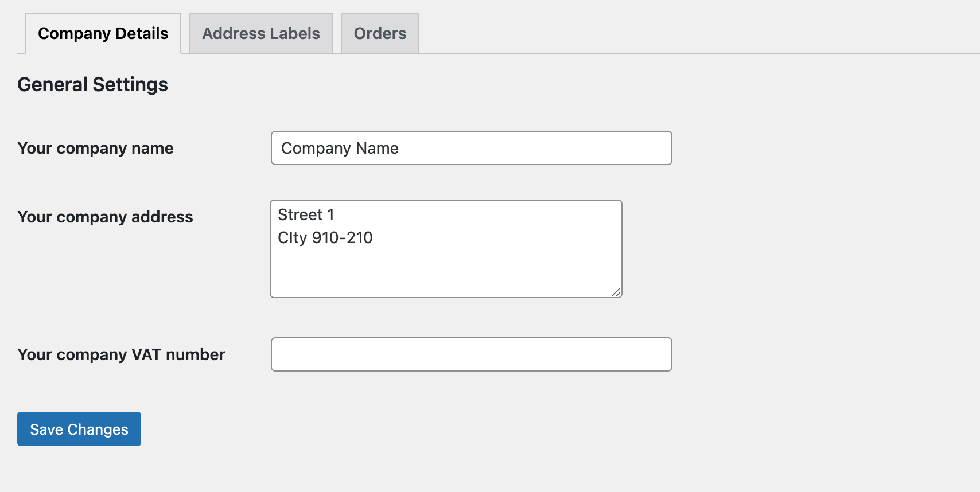Click the "Your company name" label

point(95,148)
